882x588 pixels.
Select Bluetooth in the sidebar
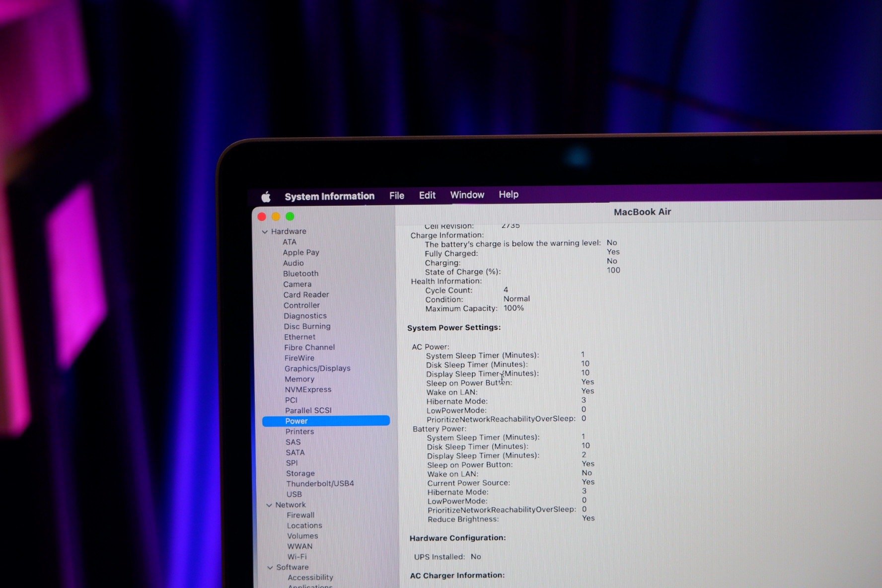click(300, 274)
